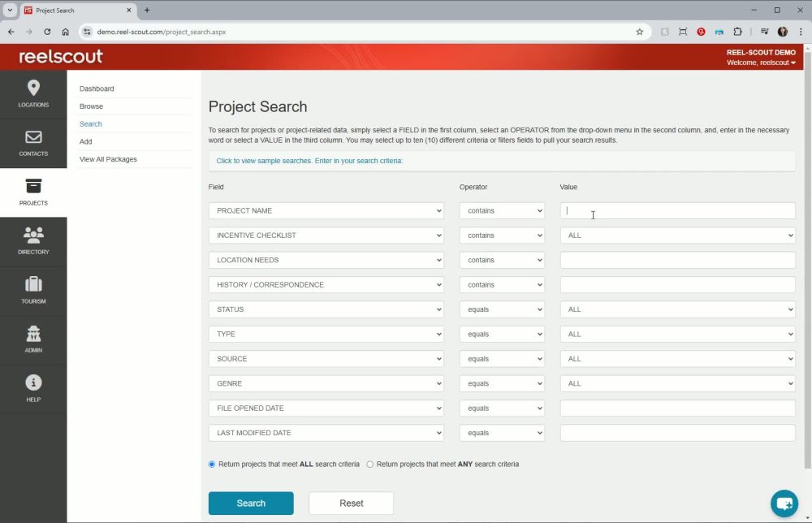Click the blue Search button

(x=251, y=504)
